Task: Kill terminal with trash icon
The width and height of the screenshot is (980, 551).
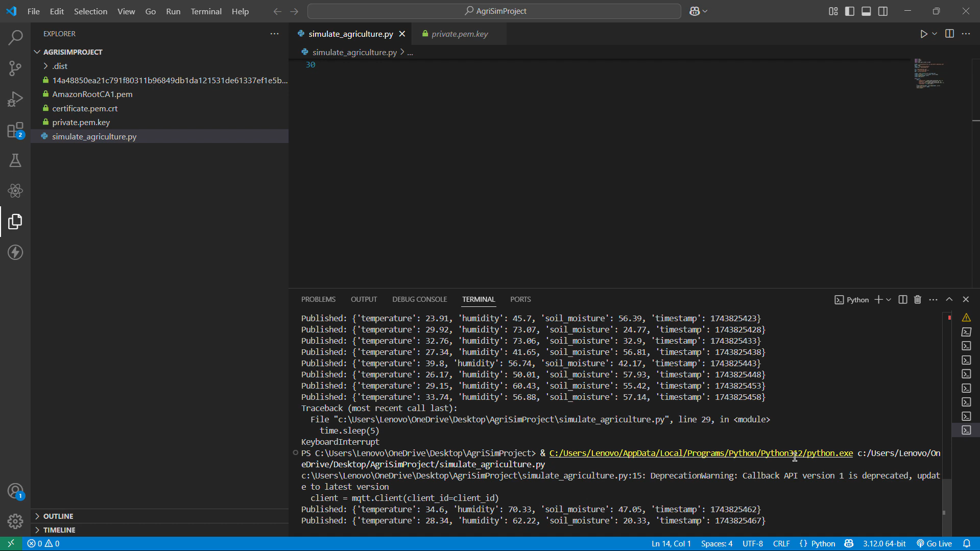Action: (x=918, y=300)
